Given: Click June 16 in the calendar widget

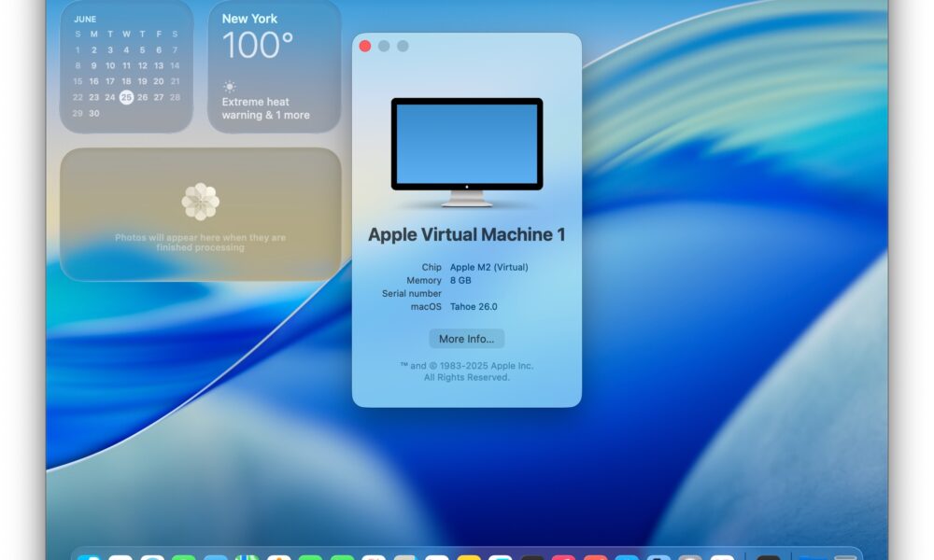Looking at the screenshot, I should (94, 81).
